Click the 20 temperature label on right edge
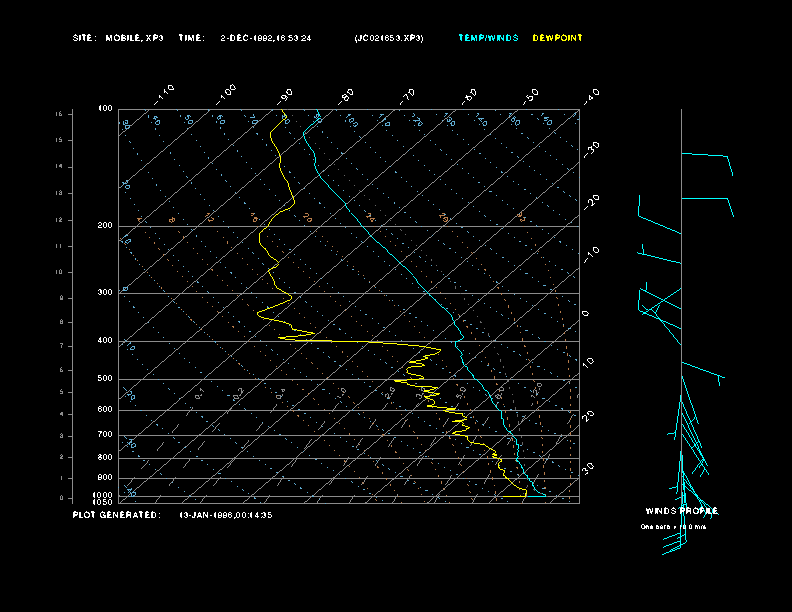 click(x=588, y=416)
